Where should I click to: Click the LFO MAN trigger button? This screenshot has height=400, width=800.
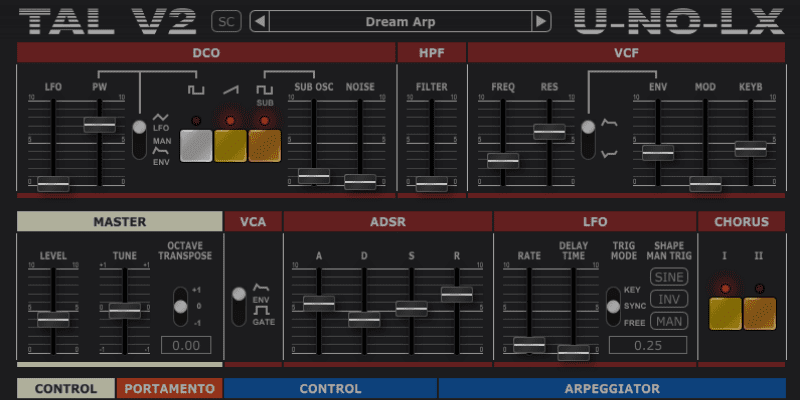pyautogui.click(x=669, y=321)
